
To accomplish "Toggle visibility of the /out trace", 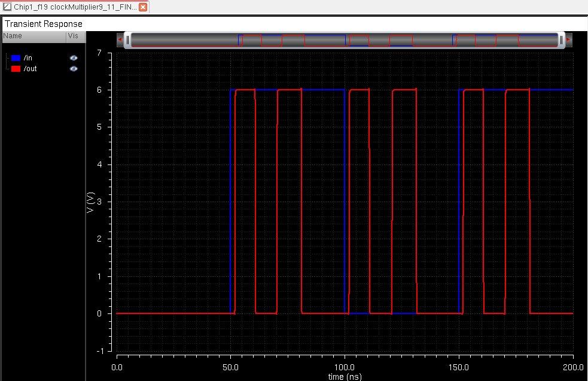I will pos(74,69).
